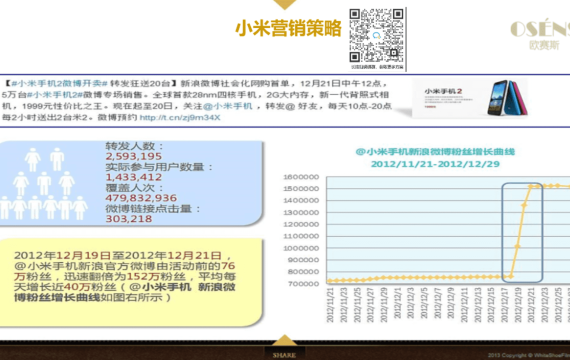This screenshot has width=570, height=360.
Task: Click the 1500000 axis label
Action: (301, 189)
